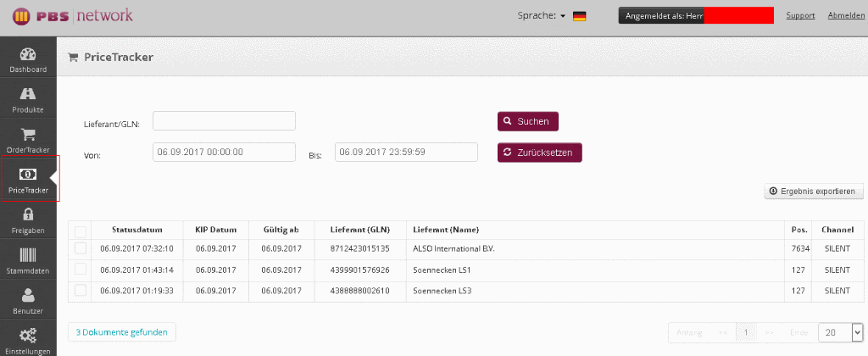Open the Produkte sidebar section
This screenshot has height=356, width=868.
[28, 100]
